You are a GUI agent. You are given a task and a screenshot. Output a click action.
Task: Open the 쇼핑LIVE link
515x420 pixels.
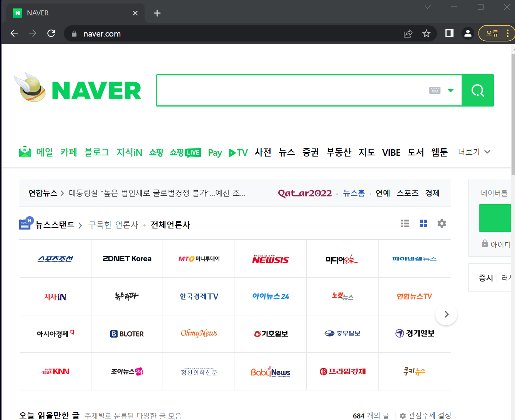(x=185, y=153)
